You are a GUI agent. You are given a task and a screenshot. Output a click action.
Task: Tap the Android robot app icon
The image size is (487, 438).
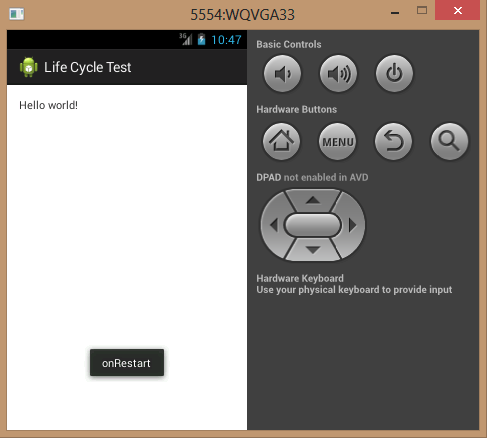29,67
